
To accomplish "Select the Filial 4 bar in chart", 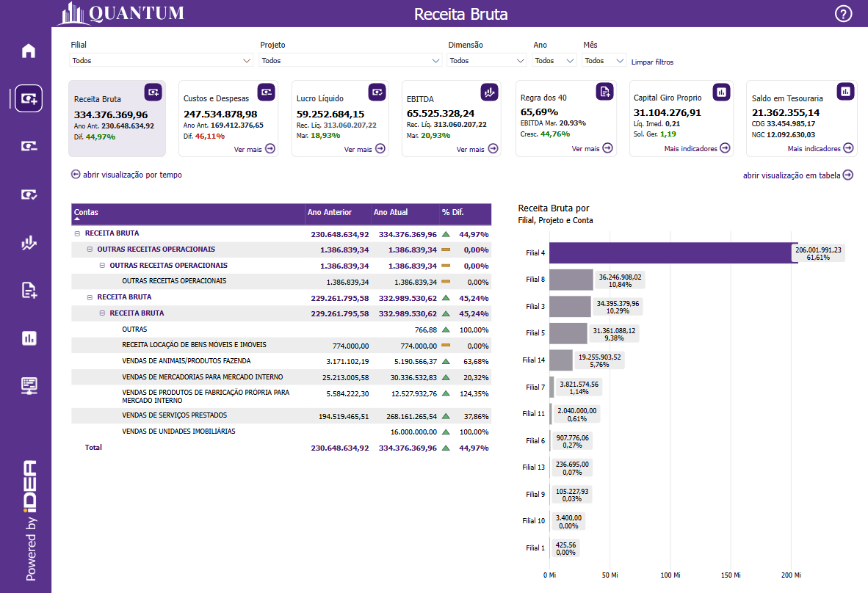I will point(672,253).
